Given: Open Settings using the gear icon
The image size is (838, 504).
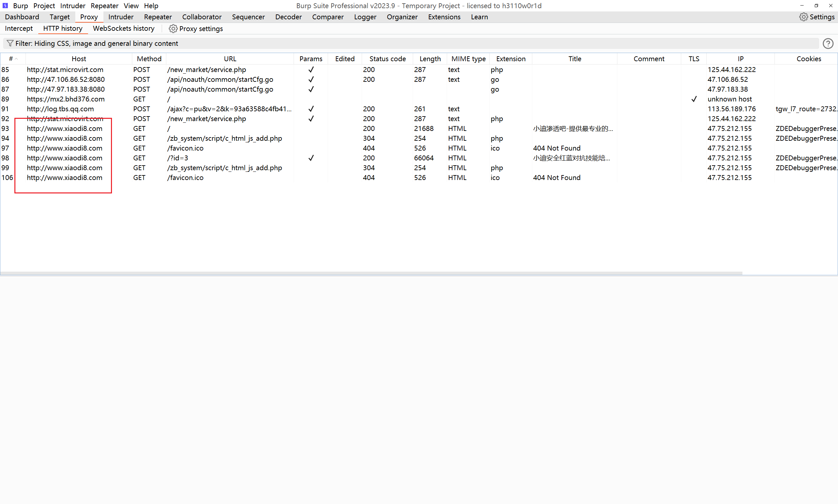Looking at the screenshot, I should [x=803, y=17].
